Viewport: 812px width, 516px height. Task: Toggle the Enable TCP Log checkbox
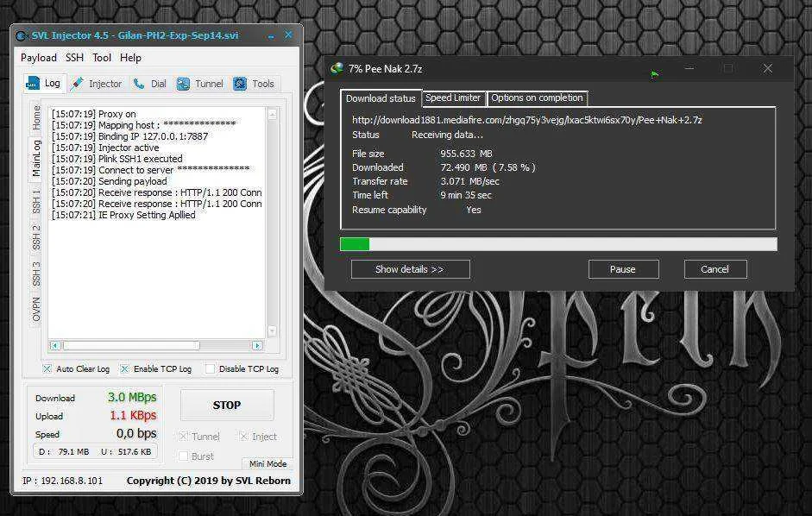[124, 368]
